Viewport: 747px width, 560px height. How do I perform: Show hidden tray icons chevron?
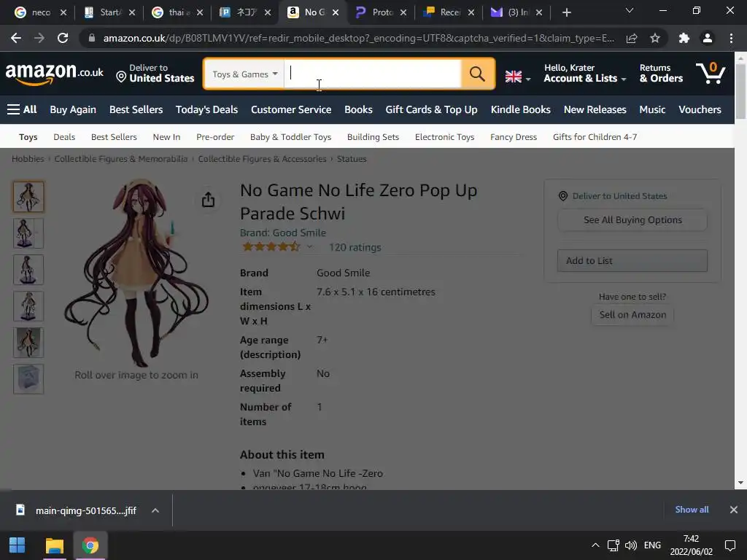tap(595, 545)
